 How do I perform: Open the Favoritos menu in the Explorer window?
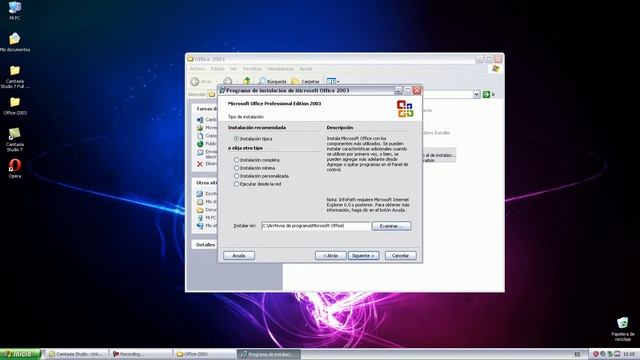pos(252,69)
